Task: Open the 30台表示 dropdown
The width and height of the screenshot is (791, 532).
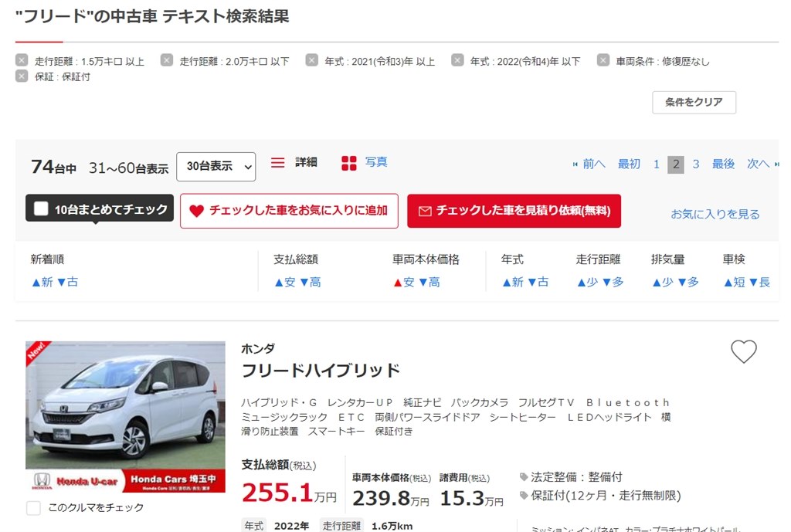Action: click(216, 167)
